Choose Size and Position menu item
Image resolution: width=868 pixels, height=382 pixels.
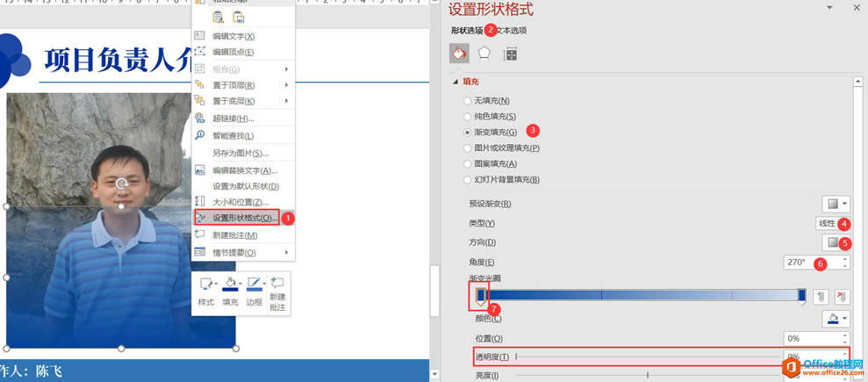(x=243, y=202)
